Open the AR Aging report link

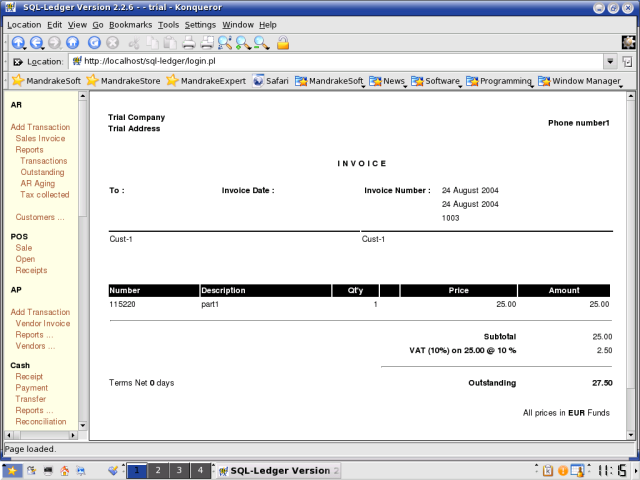coord(38,183)
